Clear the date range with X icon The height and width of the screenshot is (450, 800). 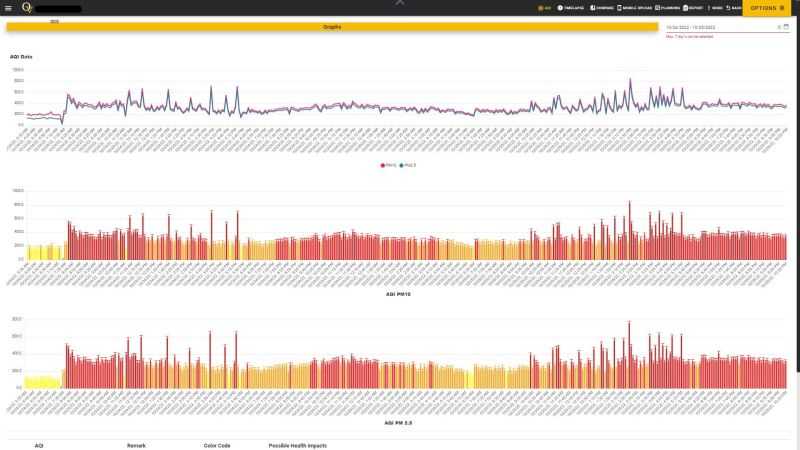coord(778,27)
